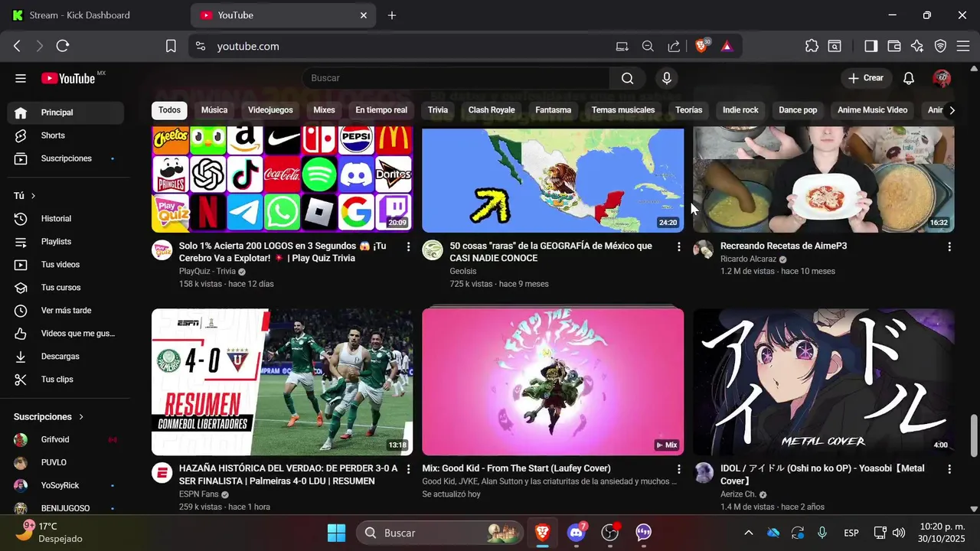The image size is (980, 551).
Task: Open Suscripciones in the sidebar
Action: (x=66, y=158)
